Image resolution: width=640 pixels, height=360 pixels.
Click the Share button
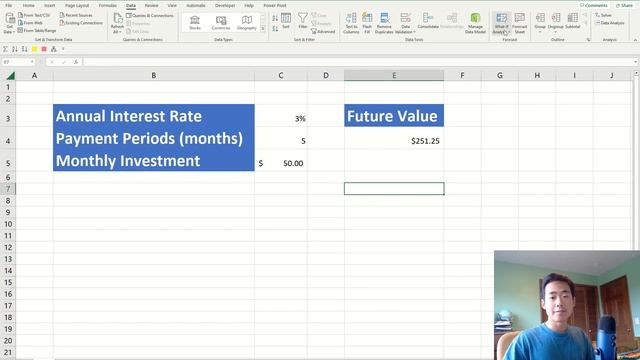[624, 5]
